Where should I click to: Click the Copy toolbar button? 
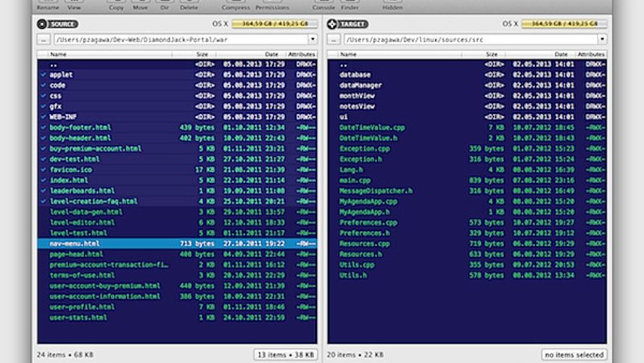tap(116, 6)
